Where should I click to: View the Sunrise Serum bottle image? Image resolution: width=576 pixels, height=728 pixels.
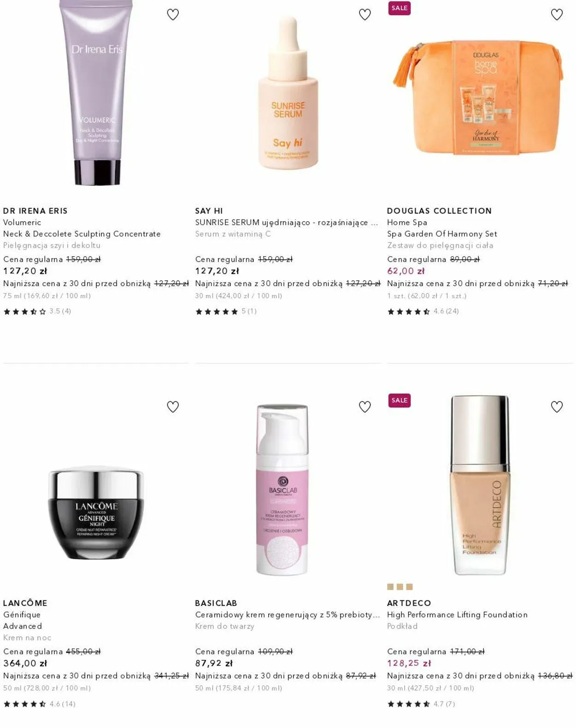point(288,94)
